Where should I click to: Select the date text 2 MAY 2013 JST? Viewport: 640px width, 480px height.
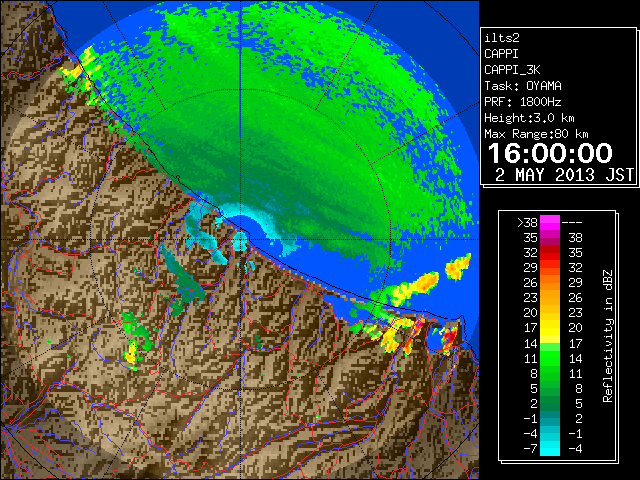564,175
